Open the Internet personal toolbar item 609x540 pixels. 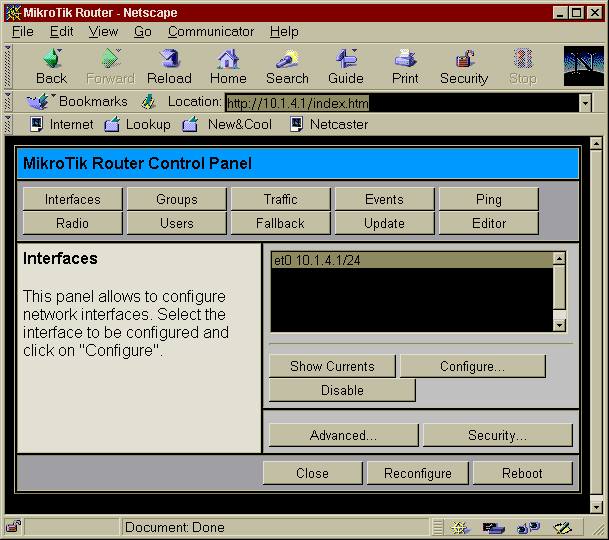pyautogui.click(x=62, y=124)
